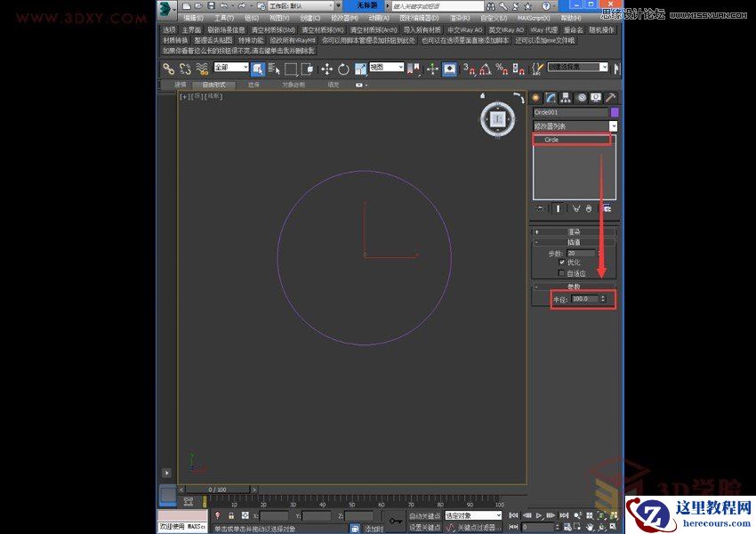Increase the 半径 radius value with the spinner

point(603,297)
